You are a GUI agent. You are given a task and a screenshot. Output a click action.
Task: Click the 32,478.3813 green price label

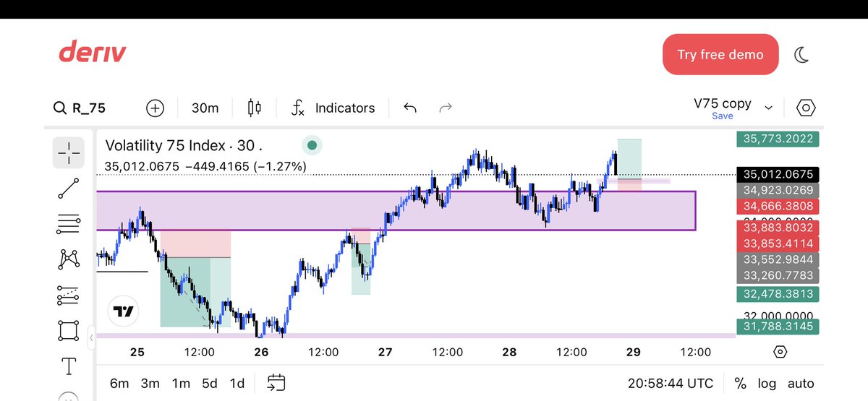pyautogui.click(x=777, y=294)
